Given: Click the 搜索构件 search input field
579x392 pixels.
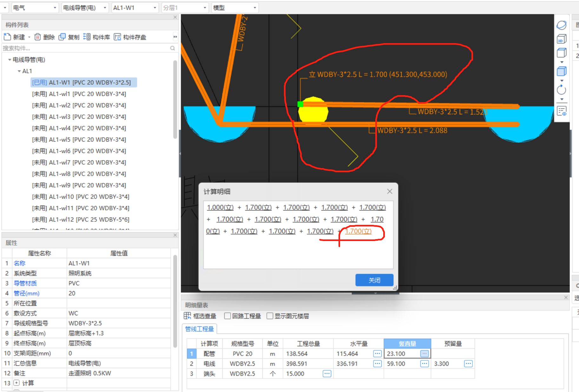Looking at the screenshot, I should [86, 48].
